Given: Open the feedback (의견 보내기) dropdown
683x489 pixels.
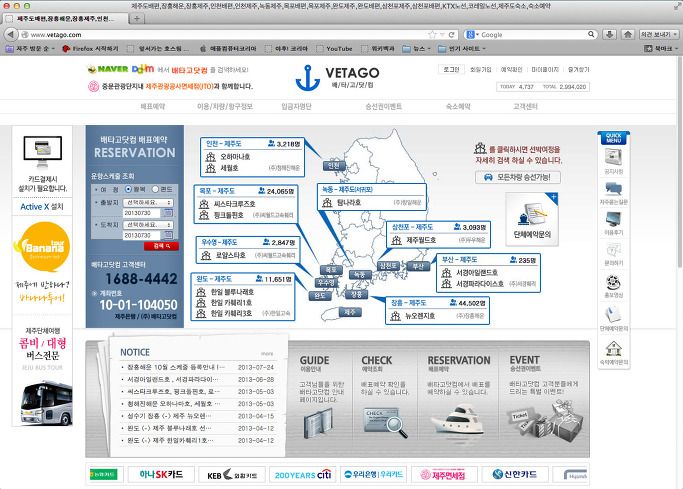Looking at the screenshot, I should point(659,34).
